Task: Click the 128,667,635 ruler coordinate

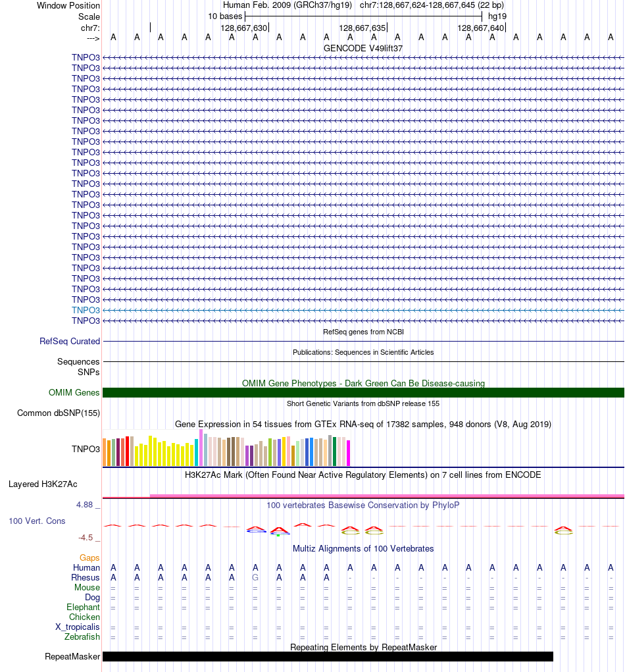Action: click(362, 28)
